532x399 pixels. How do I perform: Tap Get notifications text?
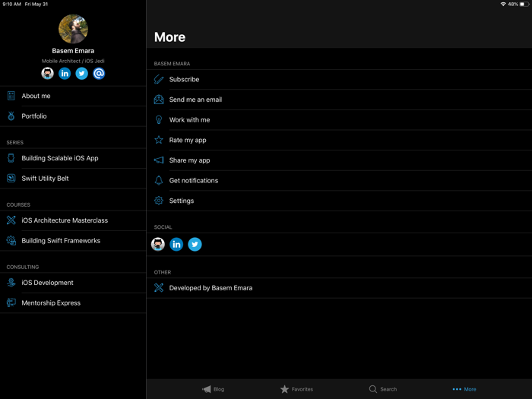coord(194,181)
